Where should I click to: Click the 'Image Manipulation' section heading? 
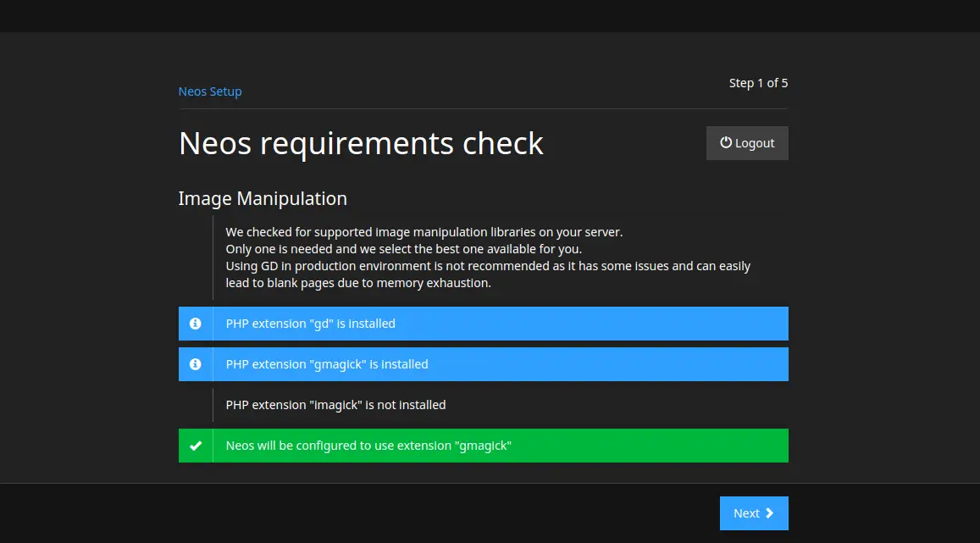(x=263, y=199)
